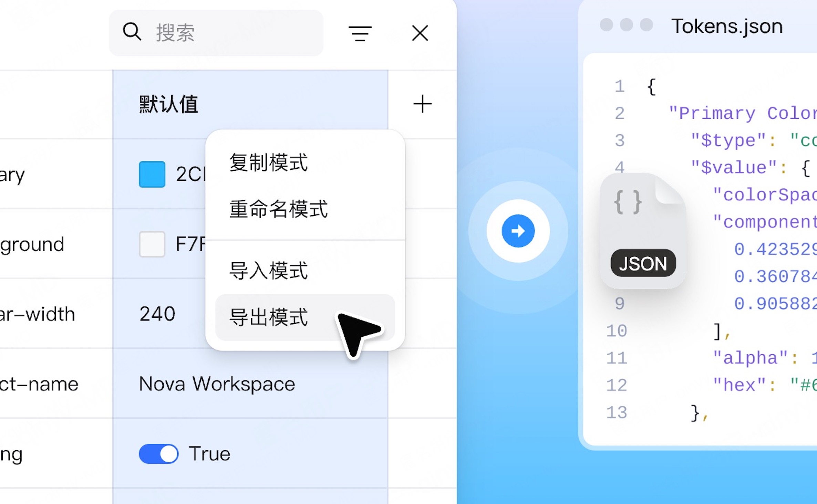The height and width of the screenshot is (504, 817).
Task: Open the light gray background color swatch
Action: 152,244
